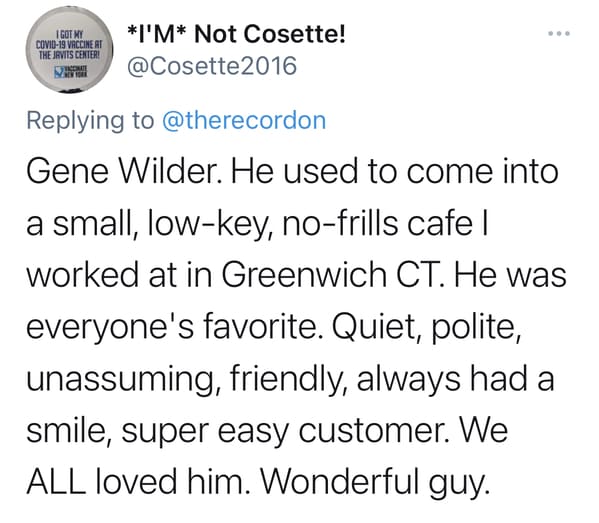Click the 'Javits Center' text in avatar
599x523 pixels.
tap(69, 54)
